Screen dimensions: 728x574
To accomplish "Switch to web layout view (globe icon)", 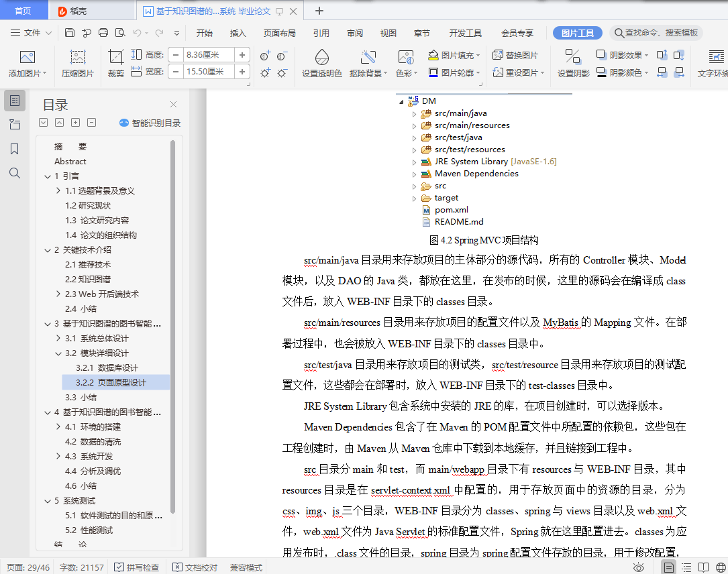I will 721,567.
